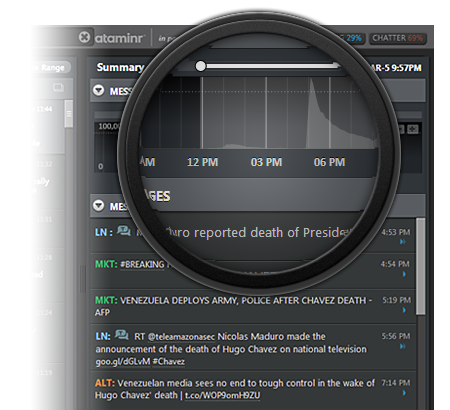Click arrow icon under 5:19 PM timestamp
450x410 pixels.
[404, 310]
